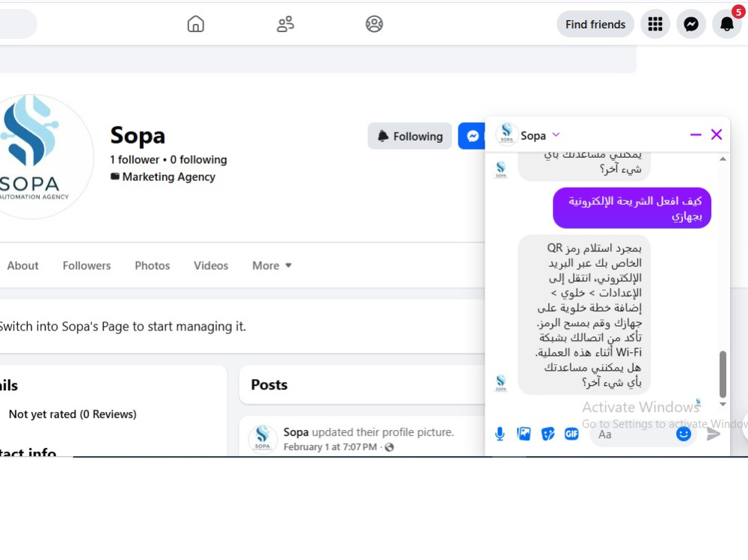The width and height of the screenshot is (748, 560).
Task: Click Sopa avatar next to post
Action: (x=263, y=438)
